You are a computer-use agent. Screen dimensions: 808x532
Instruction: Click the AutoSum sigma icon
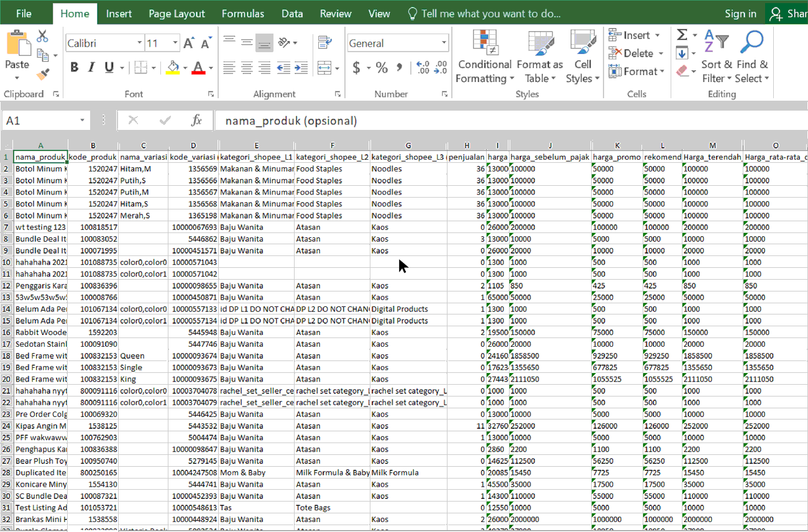pos(682,35)
